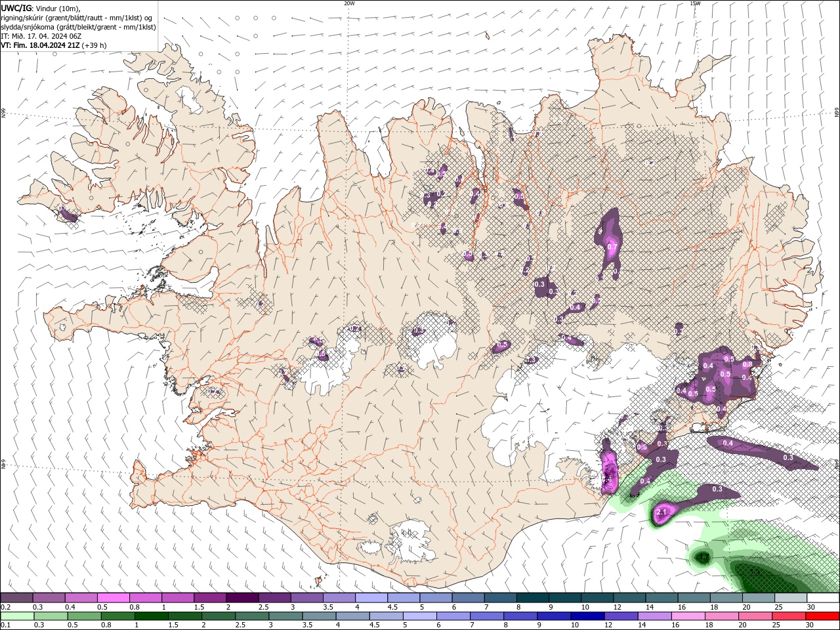The width and height of the screenshot is (840, 630).
Task: Select the "slydda/snjókoma (grátt/bleikt/grænt - mm/1klst)" line
Action: click(79, 27)
